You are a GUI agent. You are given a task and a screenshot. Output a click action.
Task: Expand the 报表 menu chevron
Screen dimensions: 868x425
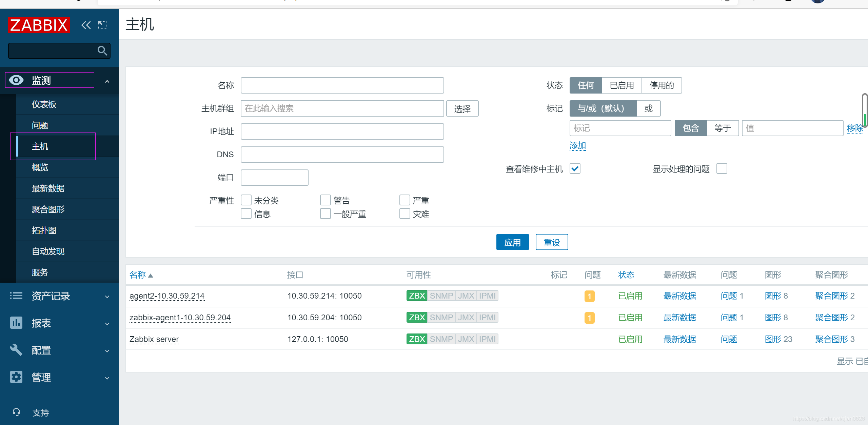pyautogui.click(x=107, y=324)
